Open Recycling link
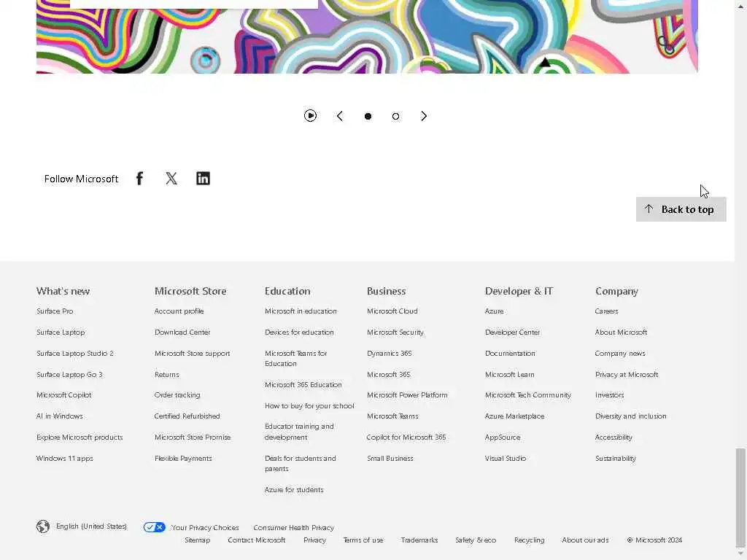 point(530,540)
